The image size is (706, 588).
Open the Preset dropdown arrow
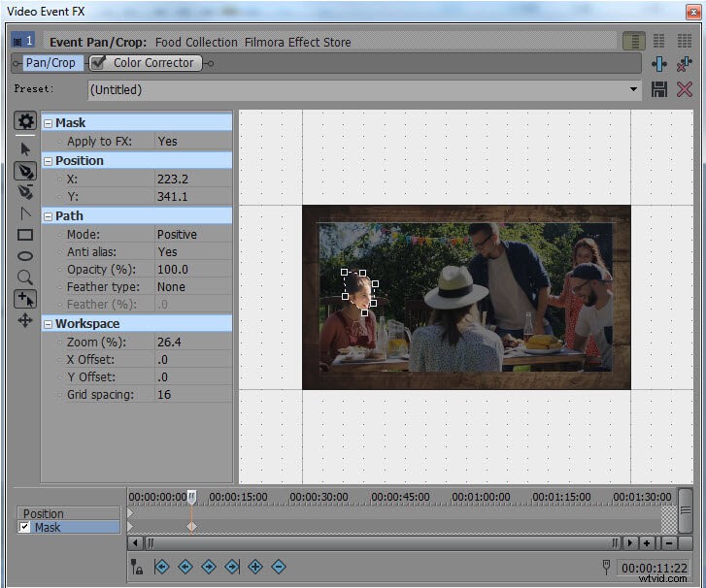click(x=633, y=89)
